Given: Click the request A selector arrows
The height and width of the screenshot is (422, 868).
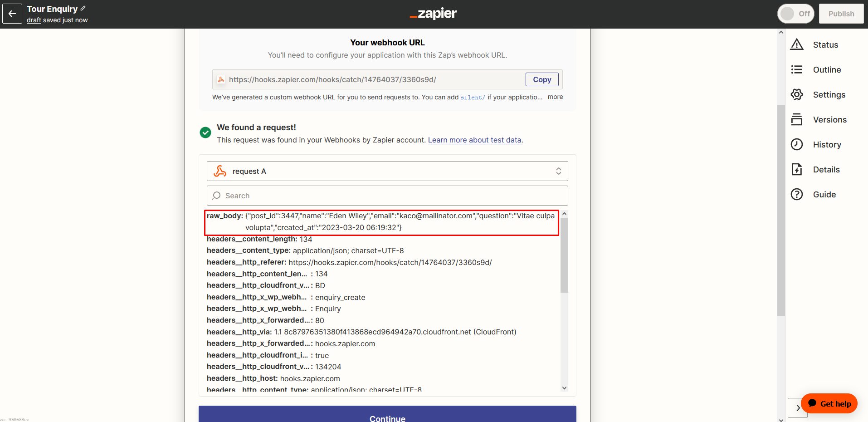Looking at the screenshot, I should [x=559, y=171].
